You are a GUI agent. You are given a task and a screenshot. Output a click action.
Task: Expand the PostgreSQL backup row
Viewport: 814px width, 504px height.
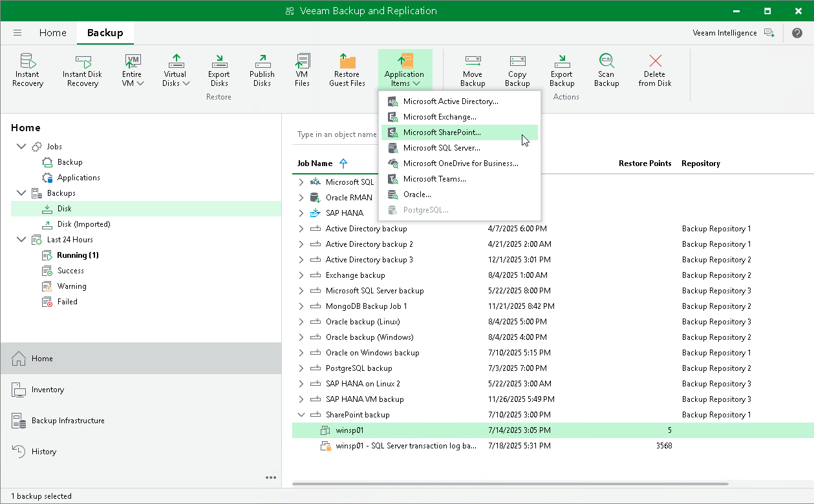[301, 368]
